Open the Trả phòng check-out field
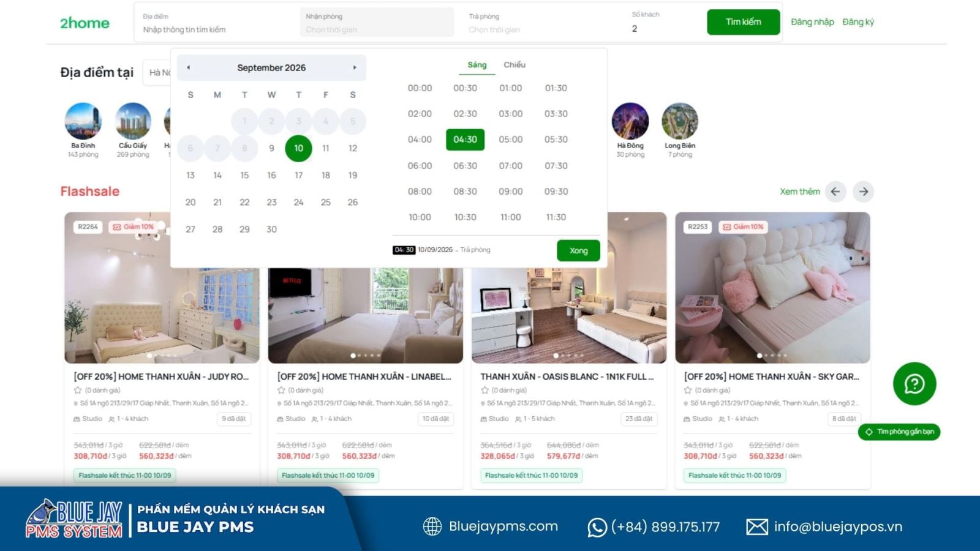 [x=542, y=23]
